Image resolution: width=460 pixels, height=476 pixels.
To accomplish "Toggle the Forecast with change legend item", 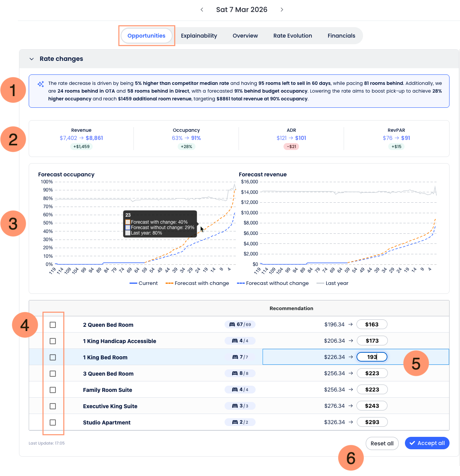I will 197,283.
